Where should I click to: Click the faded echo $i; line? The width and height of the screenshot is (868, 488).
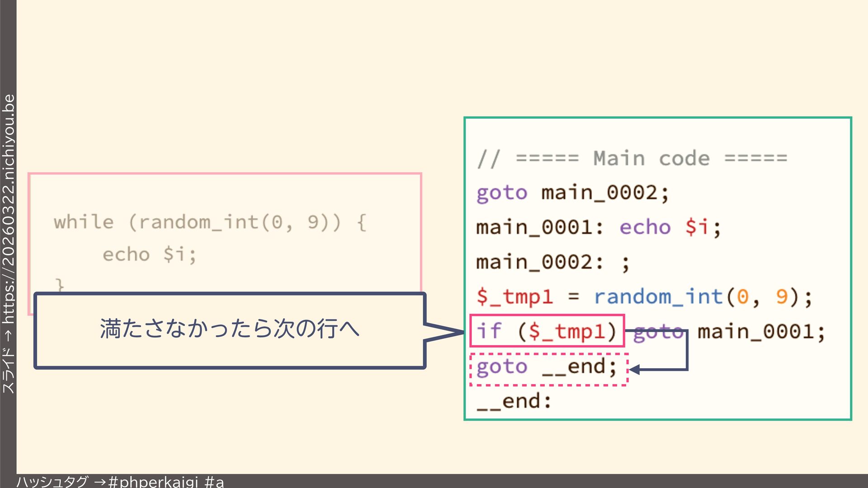pos(149,254)
